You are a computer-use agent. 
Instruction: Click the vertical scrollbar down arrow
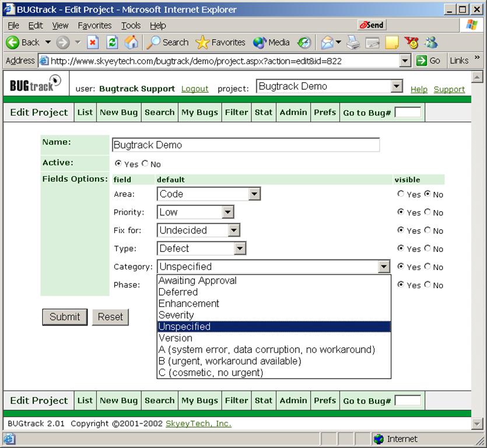pos(477,422)
